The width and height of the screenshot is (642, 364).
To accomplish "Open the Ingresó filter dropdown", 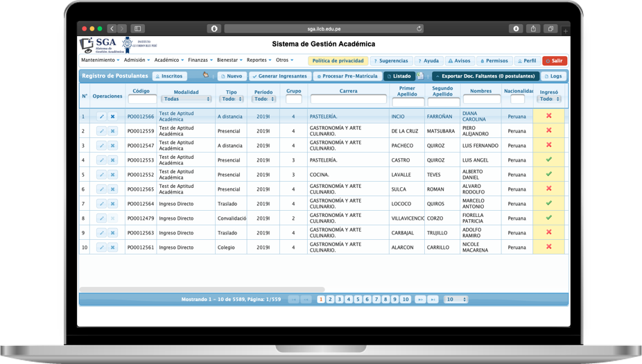I will pyautogui.click(x=548, y=99).
